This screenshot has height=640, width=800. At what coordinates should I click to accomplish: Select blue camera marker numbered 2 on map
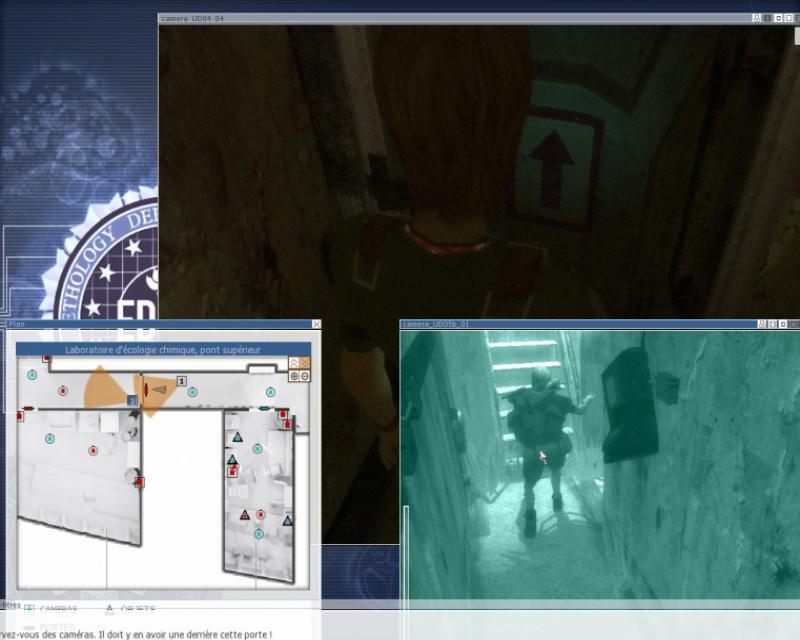[132, 400]
